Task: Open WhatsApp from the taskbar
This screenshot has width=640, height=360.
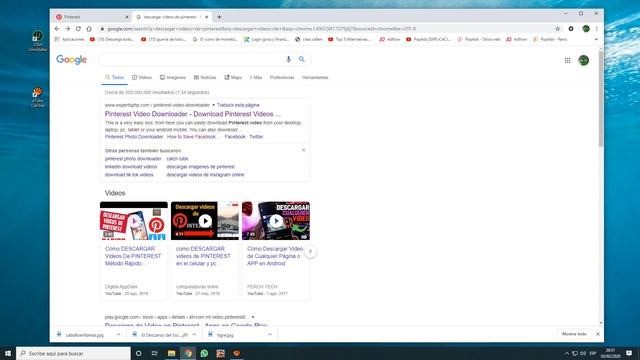Action: pos(204,353)
